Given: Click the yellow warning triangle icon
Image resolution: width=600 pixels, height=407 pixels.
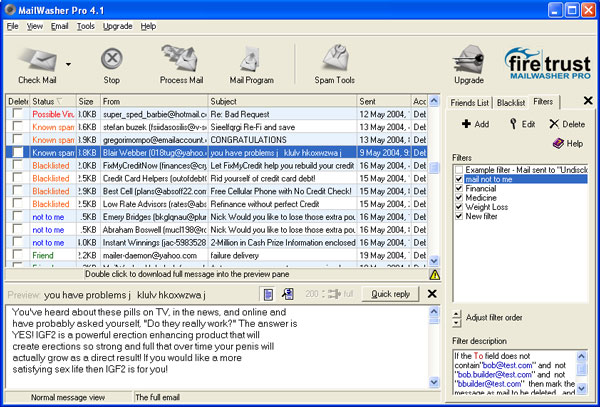Looking at the screenshot, I should point(435,275).
